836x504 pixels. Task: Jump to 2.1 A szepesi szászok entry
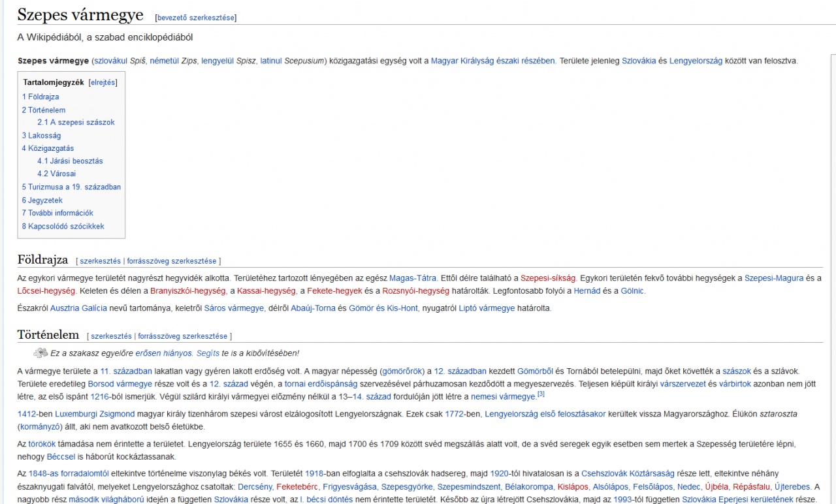[76, 122]
